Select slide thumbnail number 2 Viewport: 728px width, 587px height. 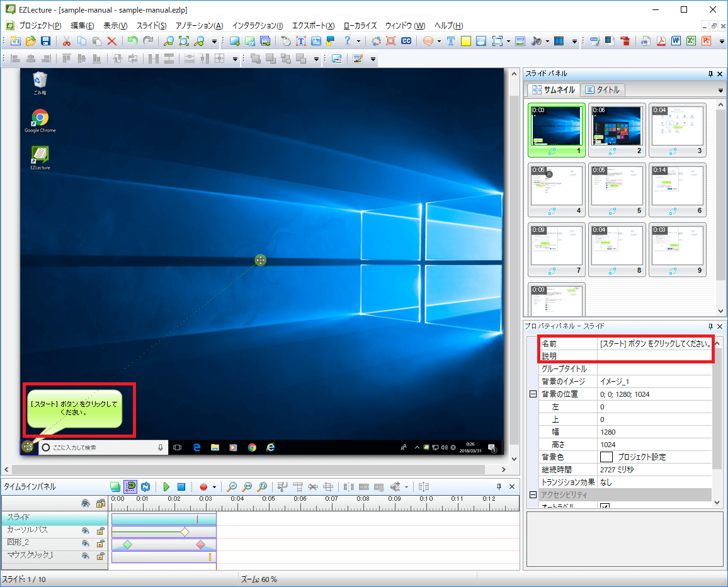coord(617,130)
